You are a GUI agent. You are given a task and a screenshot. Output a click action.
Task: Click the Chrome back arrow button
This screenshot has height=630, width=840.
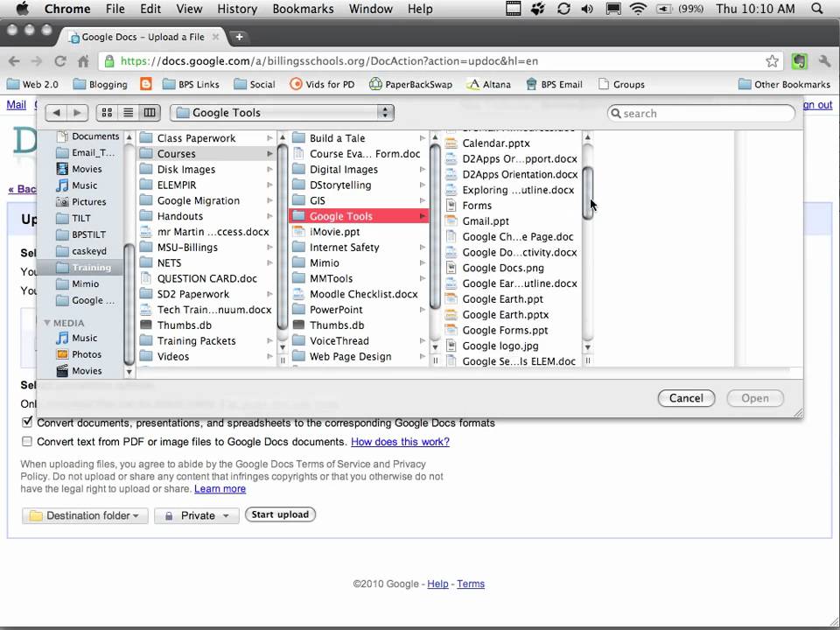point(15,61)
